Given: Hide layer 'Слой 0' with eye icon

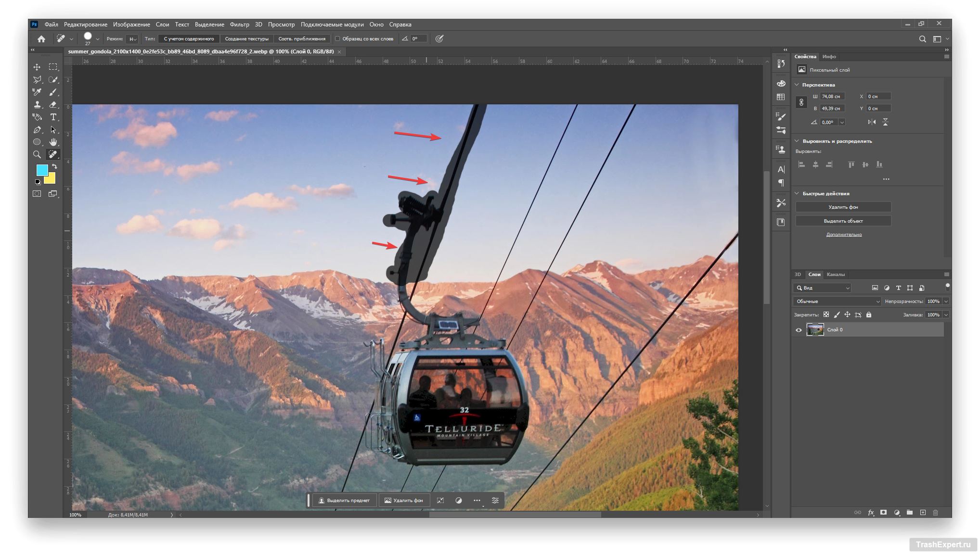Looking at the screenshot, I should pos(799,330).
